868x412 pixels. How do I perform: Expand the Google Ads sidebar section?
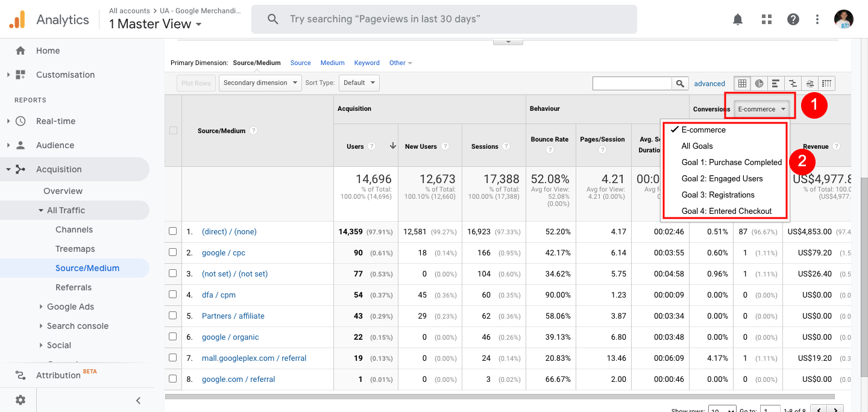pos(71,307)
